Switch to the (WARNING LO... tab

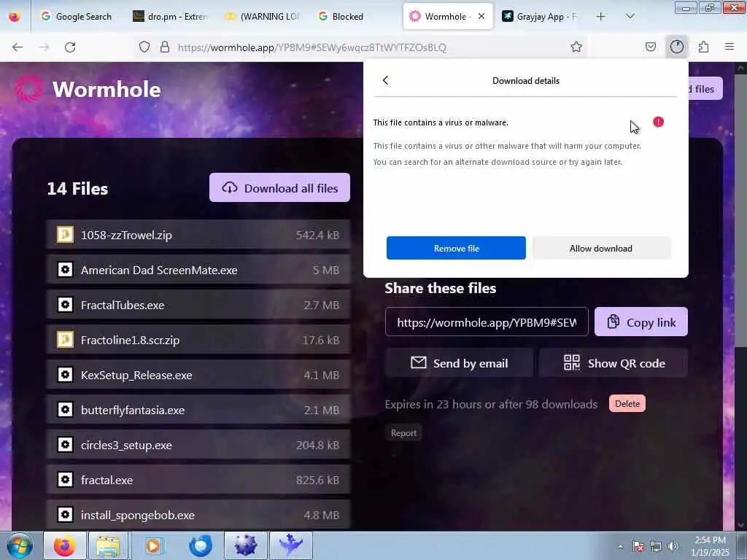[x=263, y=17]
